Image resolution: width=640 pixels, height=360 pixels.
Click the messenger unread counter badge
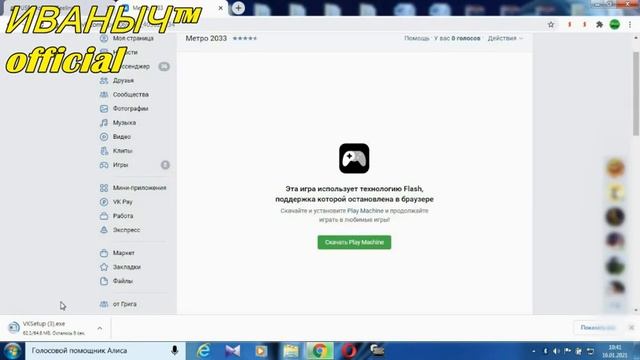tap(164, 66)
